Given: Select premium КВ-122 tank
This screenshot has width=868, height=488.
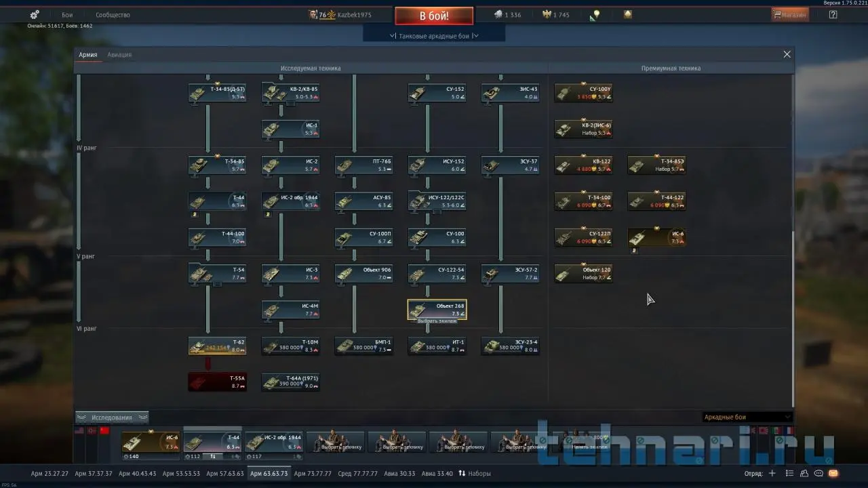Looking at the screenshot, I should [583, 165].
